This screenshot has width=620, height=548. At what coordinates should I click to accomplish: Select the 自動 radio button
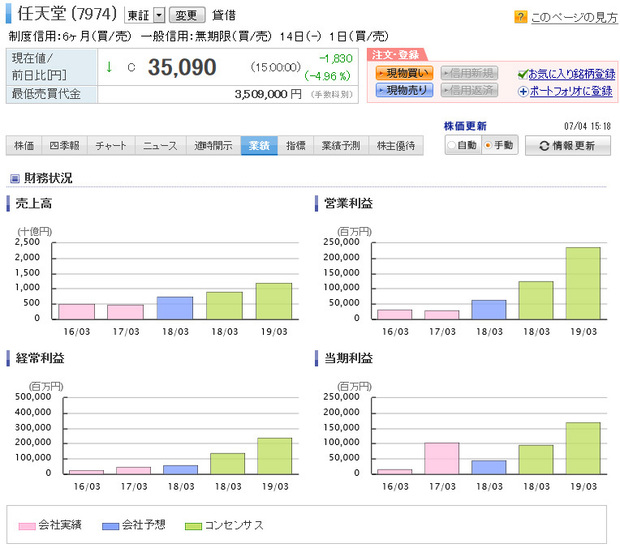point(452,145)
